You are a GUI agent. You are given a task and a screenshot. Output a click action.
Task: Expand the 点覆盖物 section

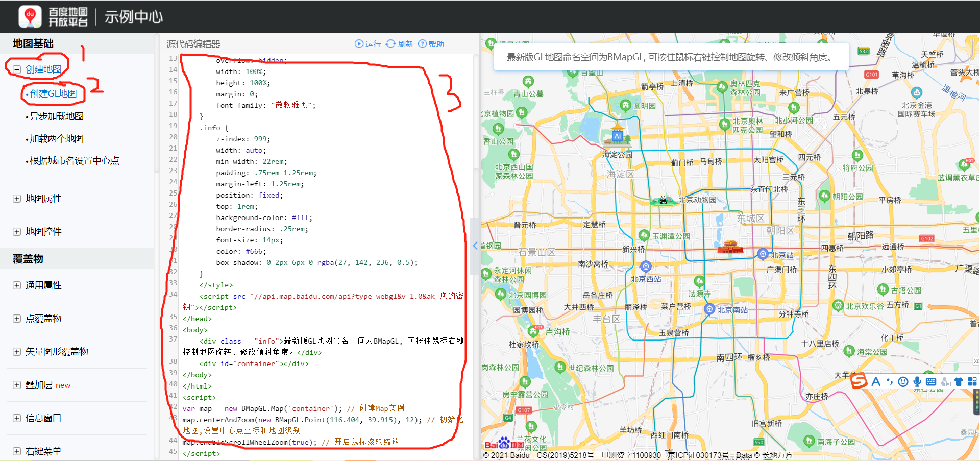coord(17,319)
